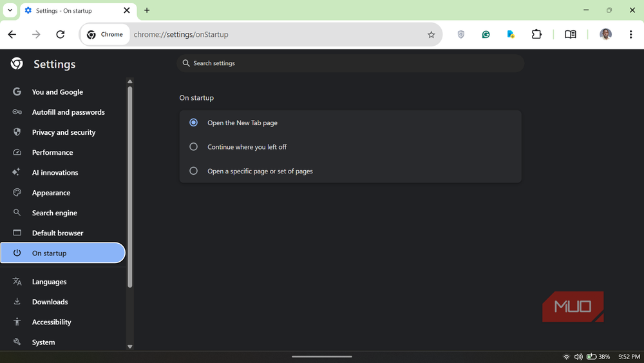Image resolution: width=644 pixels, height=363 pixels.
Task: Click the On startup section heading
Action: (x=196, y=98)
